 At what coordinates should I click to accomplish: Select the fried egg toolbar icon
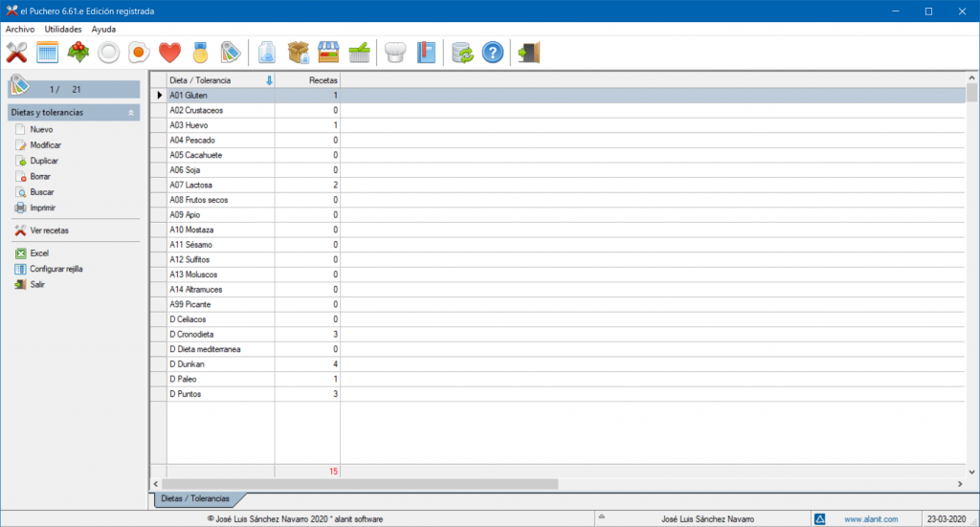tap(139, 52)
